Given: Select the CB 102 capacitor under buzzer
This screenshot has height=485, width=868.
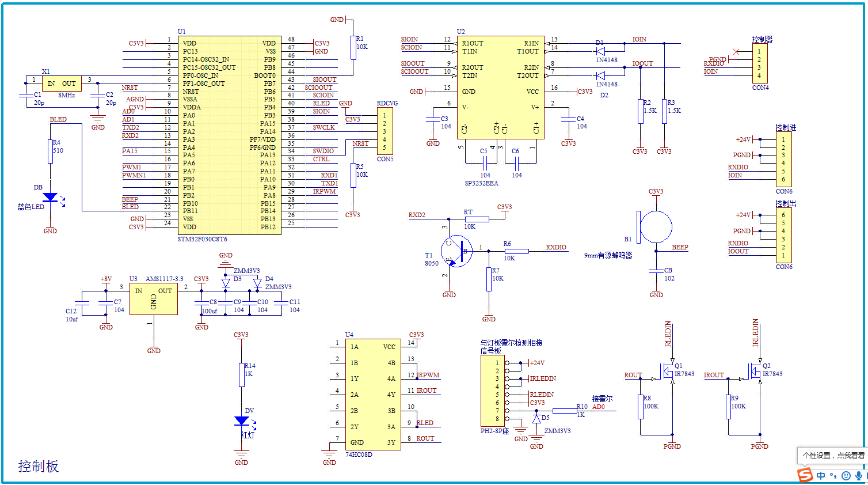Looking at the screenshot, I should coord(656,270).
